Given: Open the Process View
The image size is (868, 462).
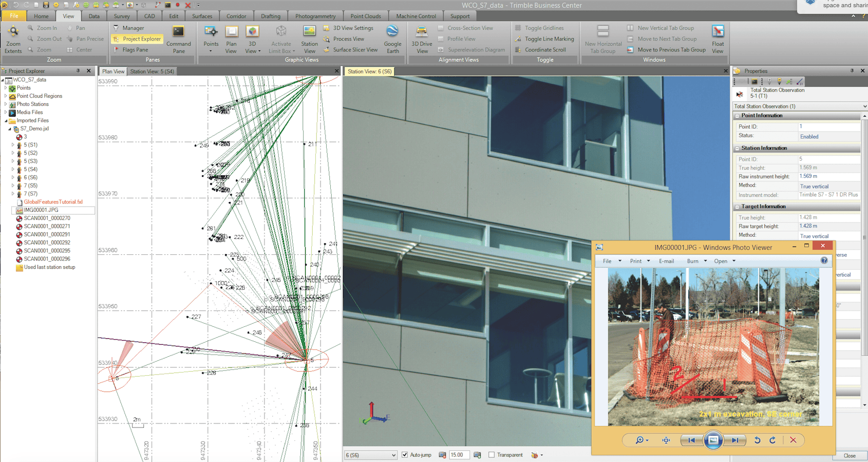Looking at the screenshot, I should [344, 39].
